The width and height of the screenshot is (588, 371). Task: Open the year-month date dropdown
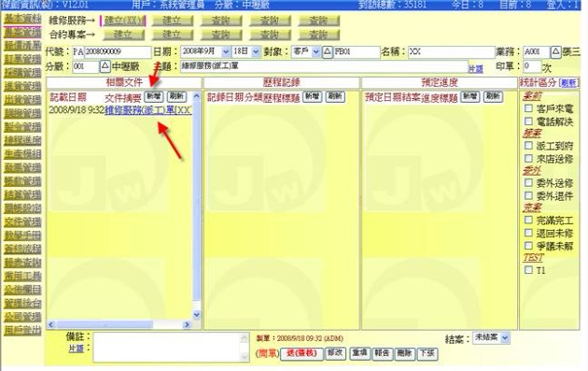205,51
